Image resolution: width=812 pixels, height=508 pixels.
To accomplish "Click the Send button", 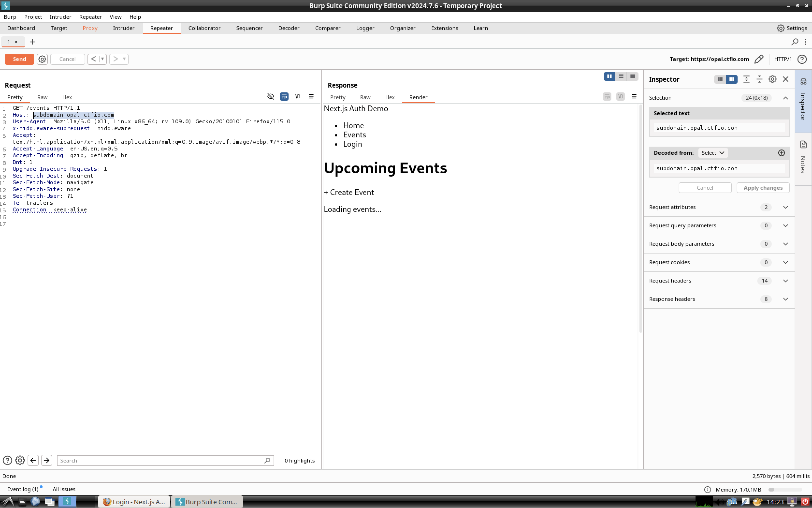I will [20, 59].
